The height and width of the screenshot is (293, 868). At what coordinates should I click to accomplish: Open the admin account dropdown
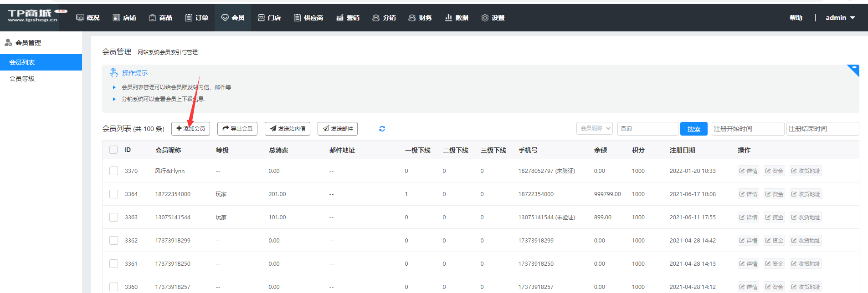pyautogui.click(x=840, y=18)
